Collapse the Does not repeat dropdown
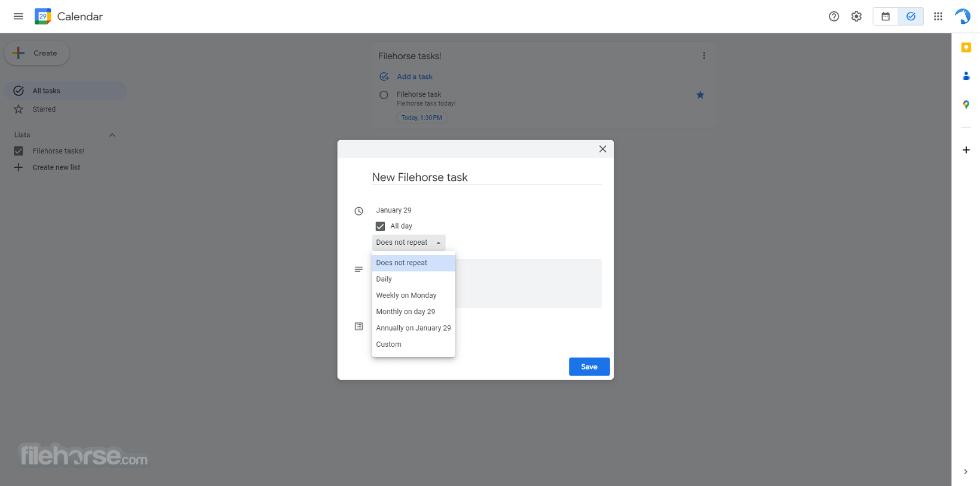 click(x=409, y=242)
